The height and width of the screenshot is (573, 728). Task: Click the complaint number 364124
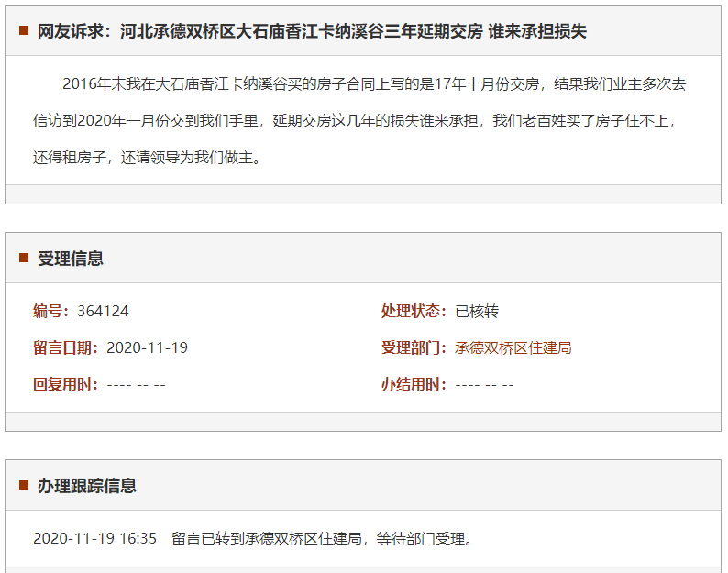[x=103, y=312]
